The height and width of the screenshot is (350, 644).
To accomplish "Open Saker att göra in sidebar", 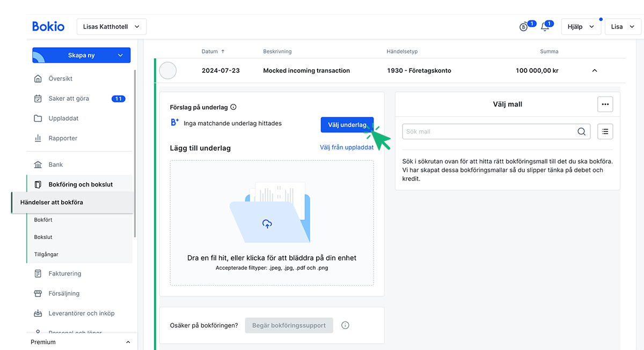I will (x=69, y=99).
